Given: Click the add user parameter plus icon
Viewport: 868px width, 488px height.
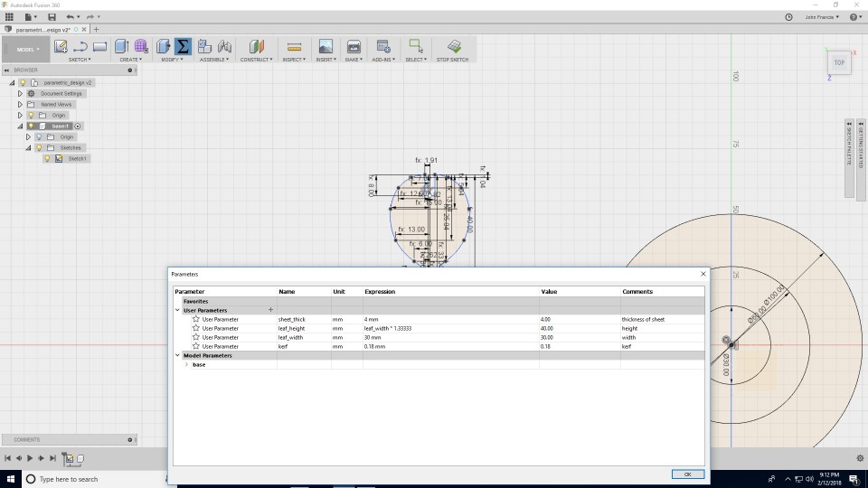Looking at the screenshot, I should coord(270,310).
